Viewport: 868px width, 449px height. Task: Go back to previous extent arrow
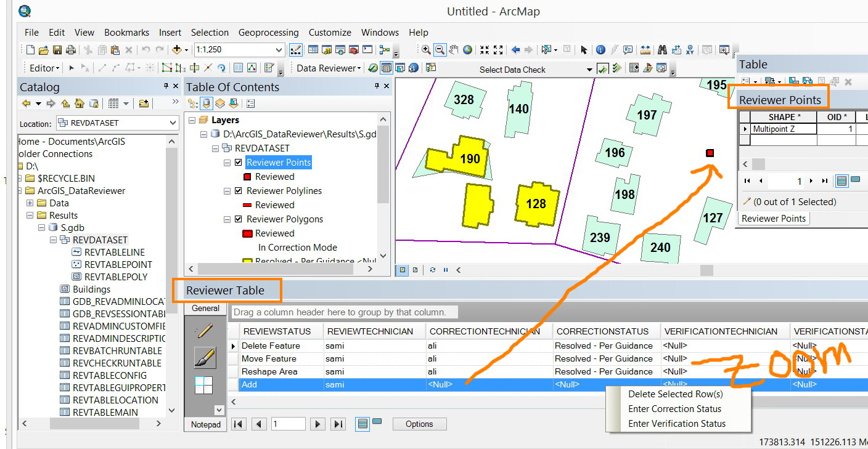coord(515,50)
